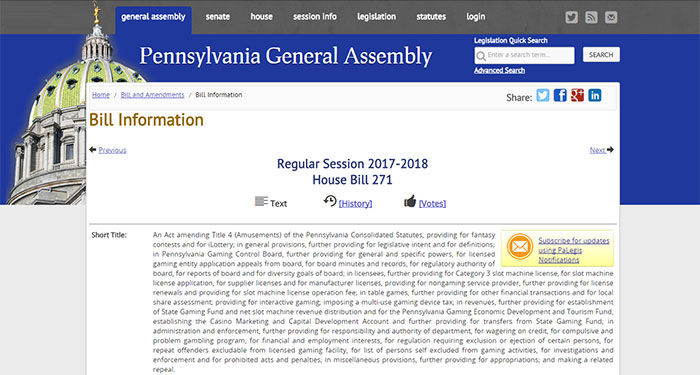Screen dimensions: 700x375
Task: Subscribe for updates using PaLegis Notifications
Action: [574, 250]
